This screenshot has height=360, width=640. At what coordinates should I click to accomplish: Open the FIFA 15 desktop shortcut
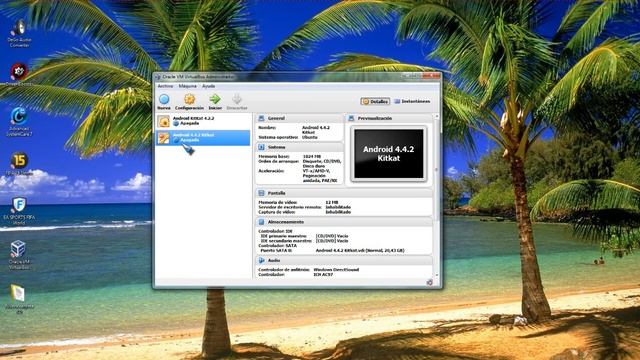tap(19, 164)
